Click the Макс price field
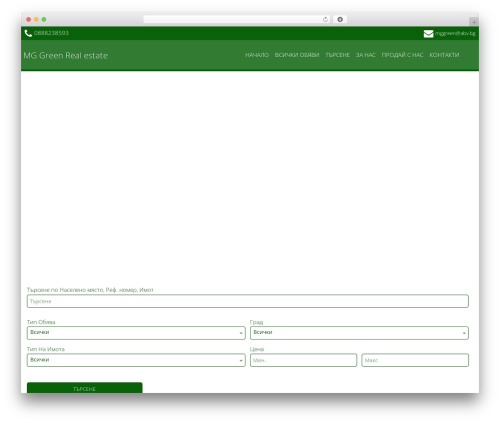500x423 pixels. (x=415, y=360)
